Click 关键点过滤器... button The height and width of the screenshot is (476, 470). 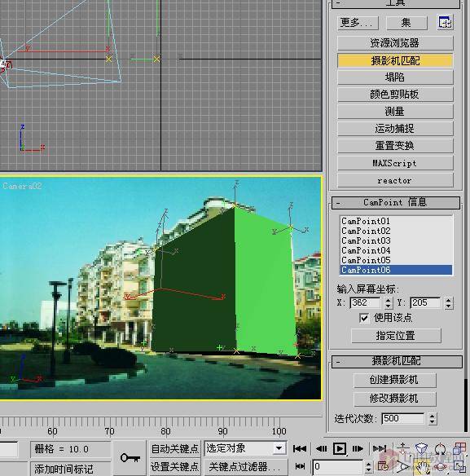pos(246,466)
